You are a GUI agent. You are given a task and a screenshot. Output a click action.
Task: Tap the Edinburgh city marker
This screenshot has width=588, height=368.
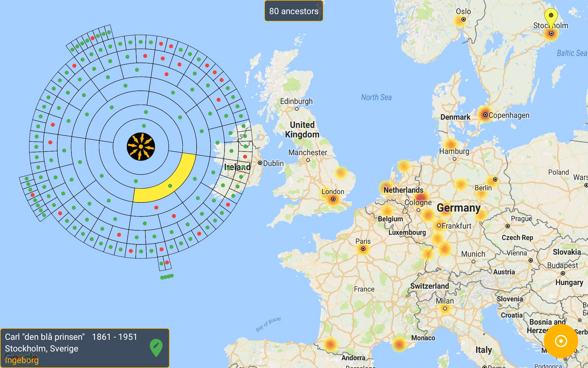[297, 109]
